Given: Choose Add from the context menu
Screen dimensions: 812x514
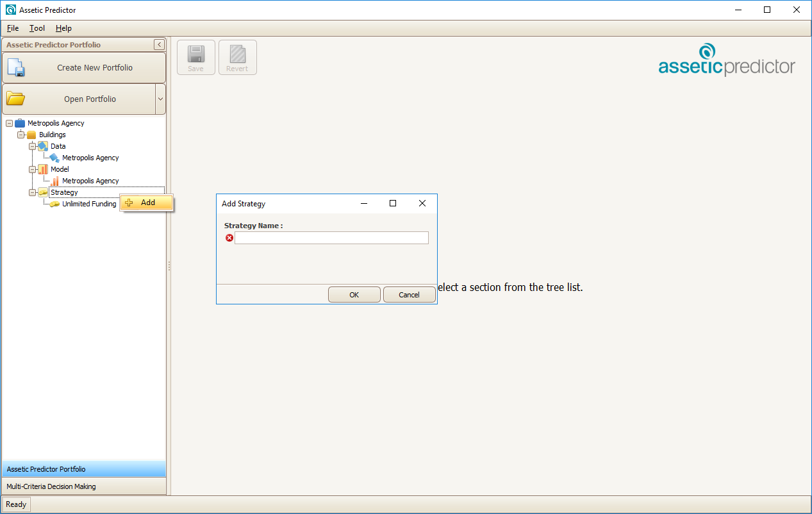Looking at the screenshot, I should click(147, 203).
